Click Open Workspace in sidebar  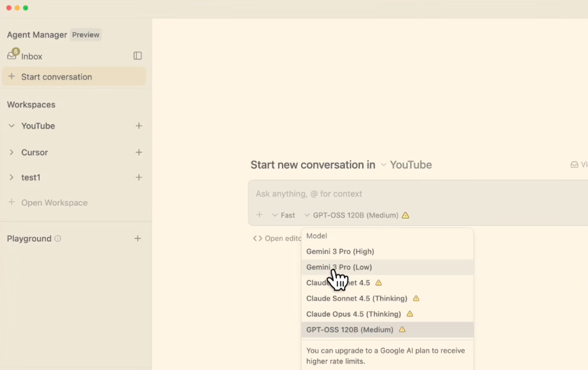click(x=54, y=203)
